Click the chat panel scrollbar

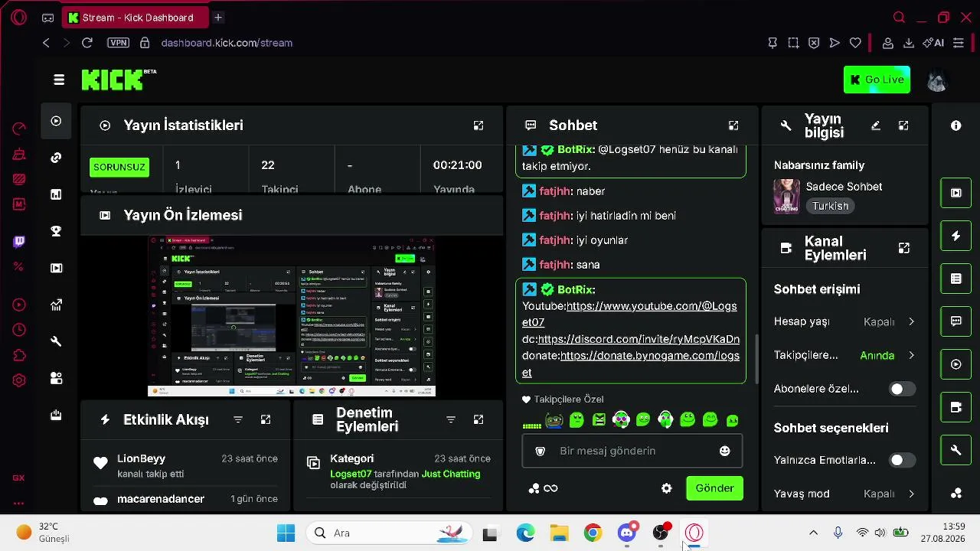tap(756, 358)
